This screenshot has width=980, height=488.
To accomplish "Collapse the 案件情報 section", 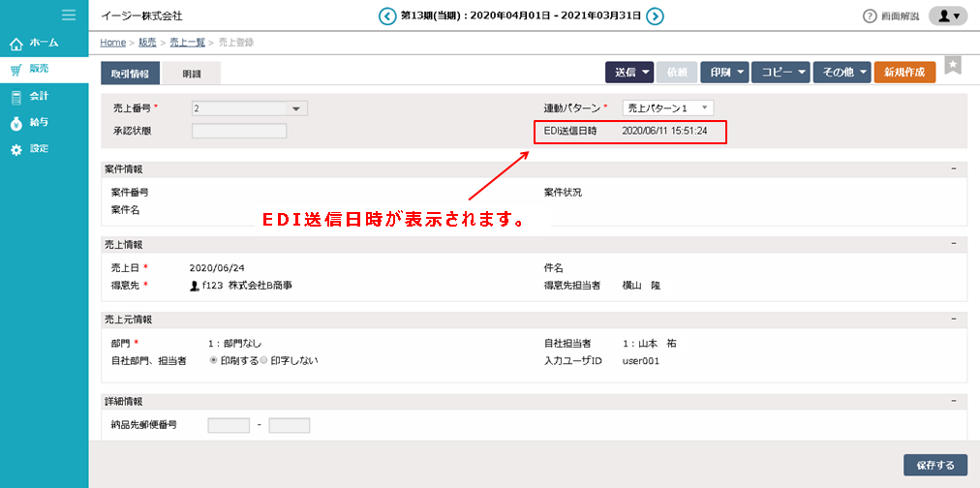I will (954, 169).
